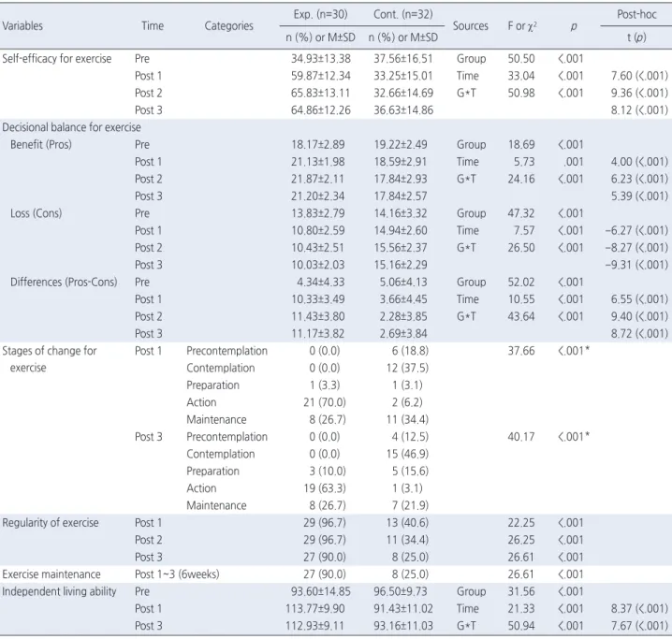Image resolution: width=672 pixels, height=639 pixels.
Task: Click the 'Cont. (n=32)' header
Action: [x=403, y=15]
